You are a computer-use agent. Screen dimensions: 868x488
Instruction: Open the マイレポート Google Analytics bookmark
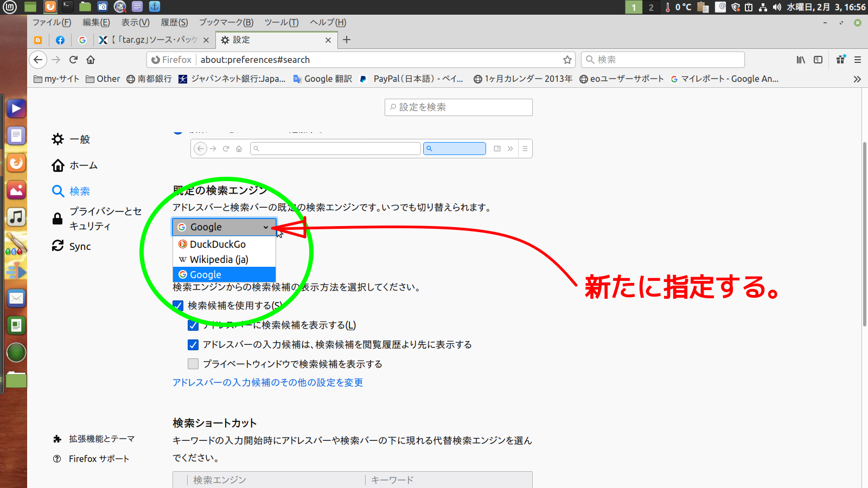pos(725,79)
